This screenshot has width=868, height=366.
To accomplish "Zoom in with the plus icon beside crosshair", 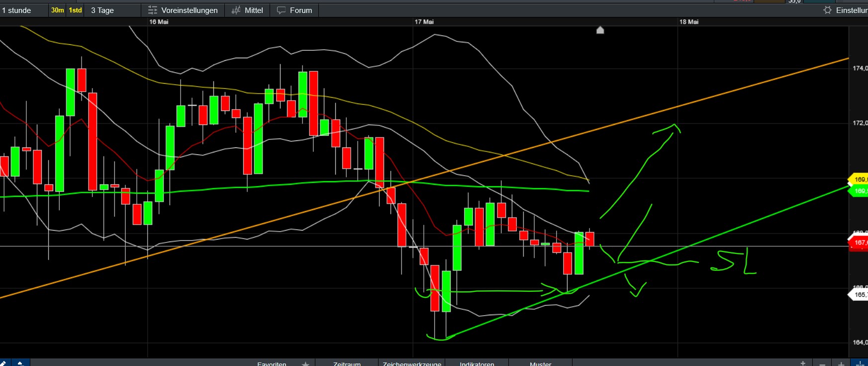I will click(841, 364).
